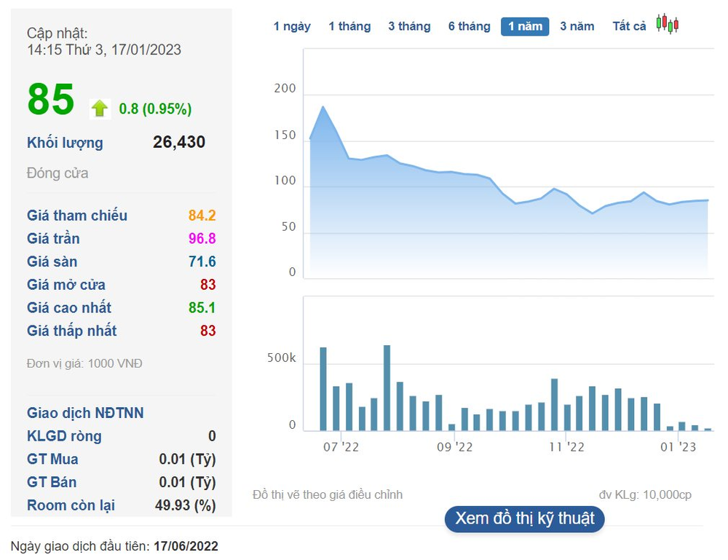Click the Giá cao nhất value 85.1

pyautogui.click(x=202, y=308)
